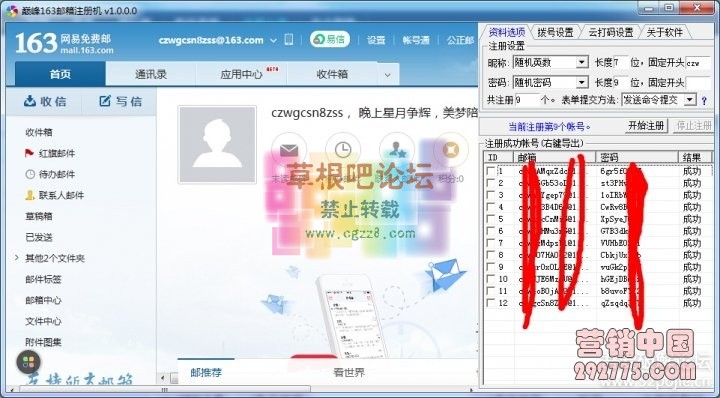Open 草稿箱 folder in sidebar

[x=39, y=216]
